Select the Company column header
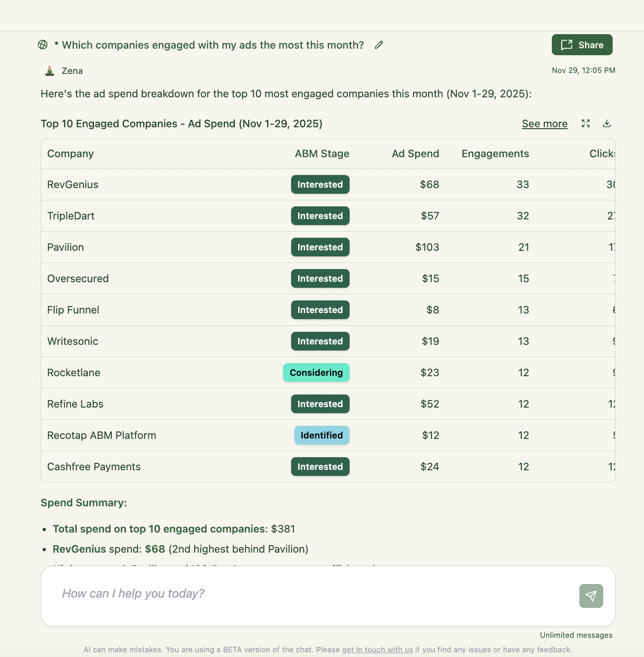The image size is (644, 657). [x=70, y=153]
